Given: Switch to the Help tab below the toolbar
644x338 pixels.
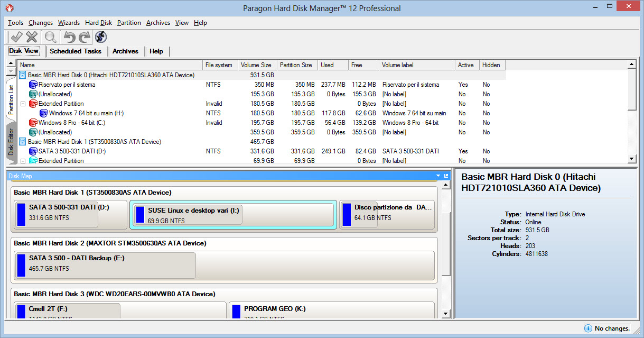Looking at the screenshot, I should click(x=156, y=51).
